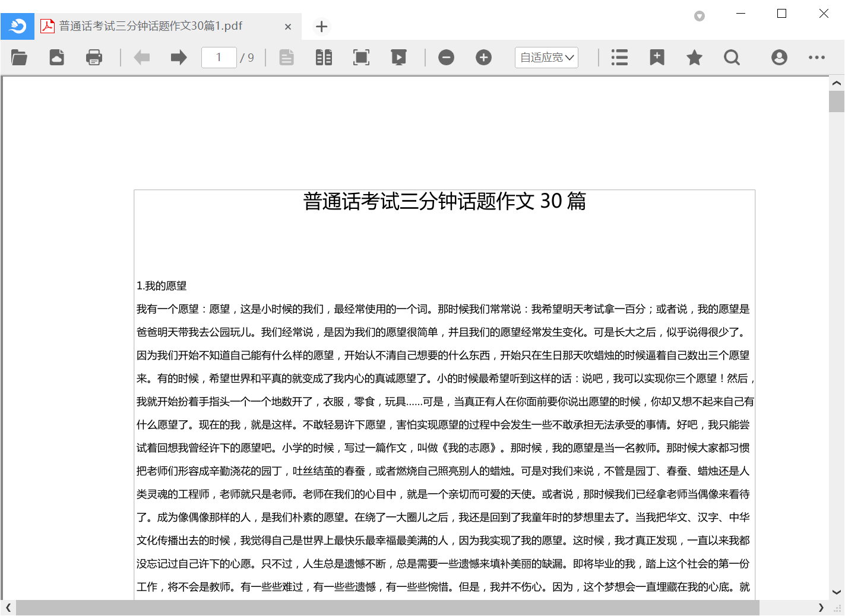Screen dimensions: 845x616
Task: Close the PDF document tab
Action: click(287, 27)
